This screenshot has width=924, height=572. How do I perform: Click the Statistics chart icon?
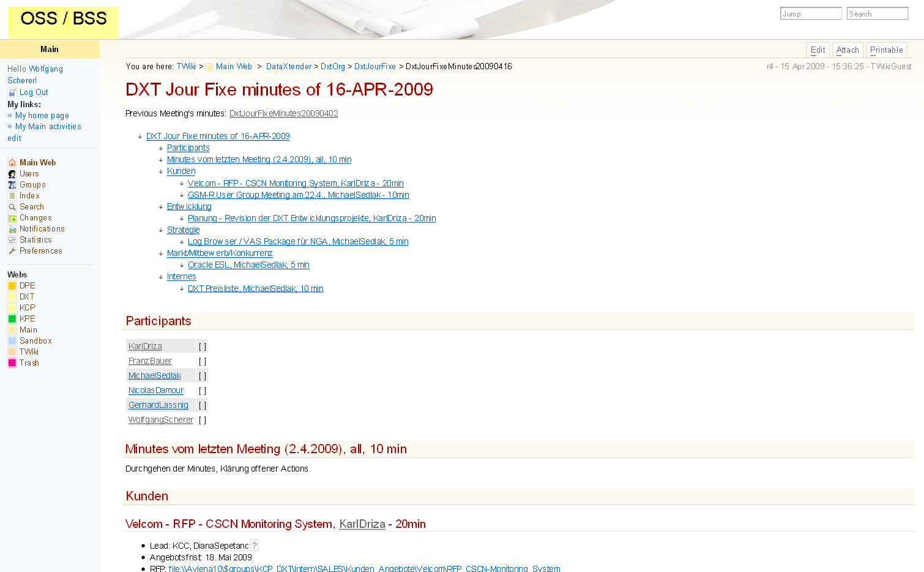point(12,240)
